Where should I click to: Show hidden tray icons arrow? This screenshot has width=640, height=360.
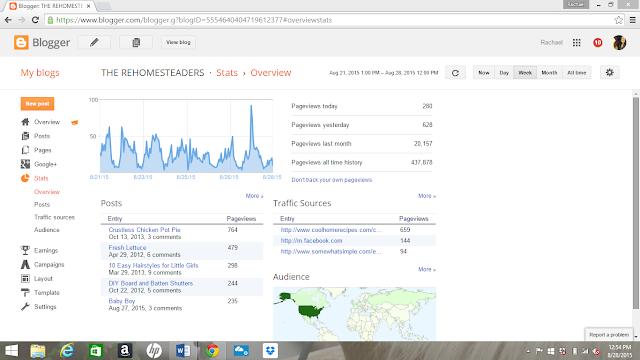point(528,351)
